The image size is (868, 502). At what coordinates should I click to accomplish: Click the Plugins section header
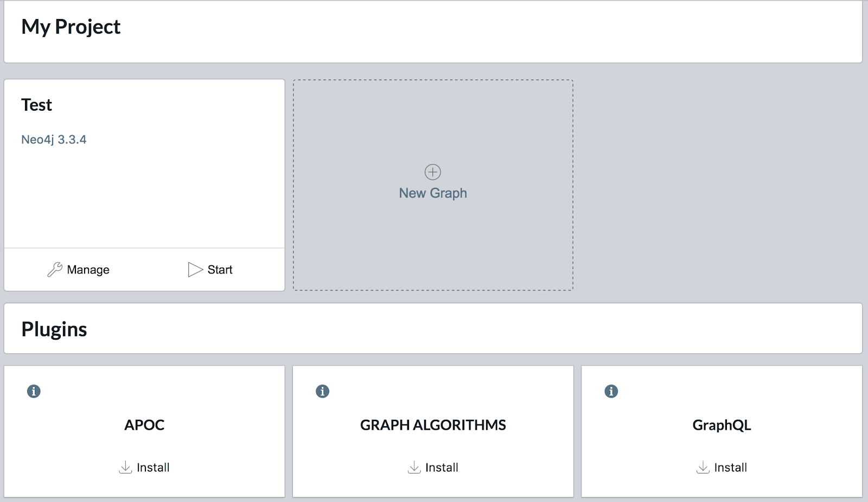pyautogui.click(x=54, y=329)
